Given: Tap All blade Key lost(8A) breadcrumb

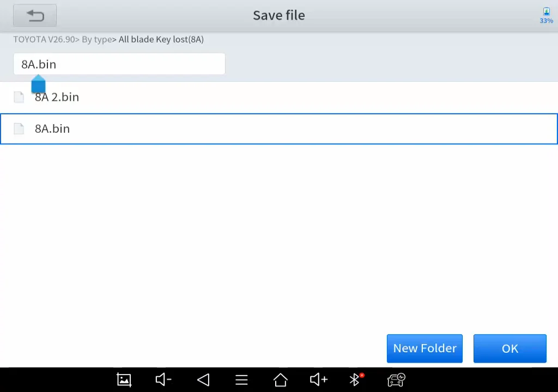Looking at the screenshot, I should [161, 40].
